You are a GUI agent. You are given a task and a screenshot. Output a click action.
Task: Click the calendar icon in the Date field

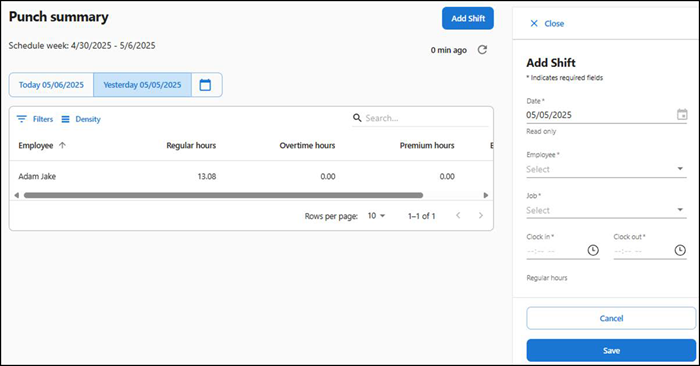pos(682,114)
